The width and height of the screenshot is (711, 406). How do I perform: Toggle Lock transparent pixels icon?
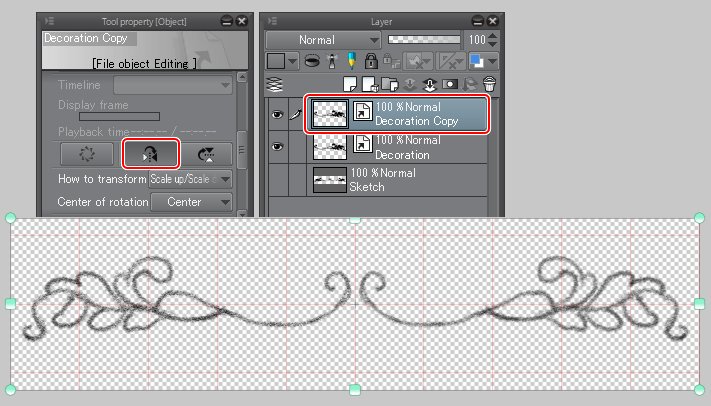(x=390, y=61)
